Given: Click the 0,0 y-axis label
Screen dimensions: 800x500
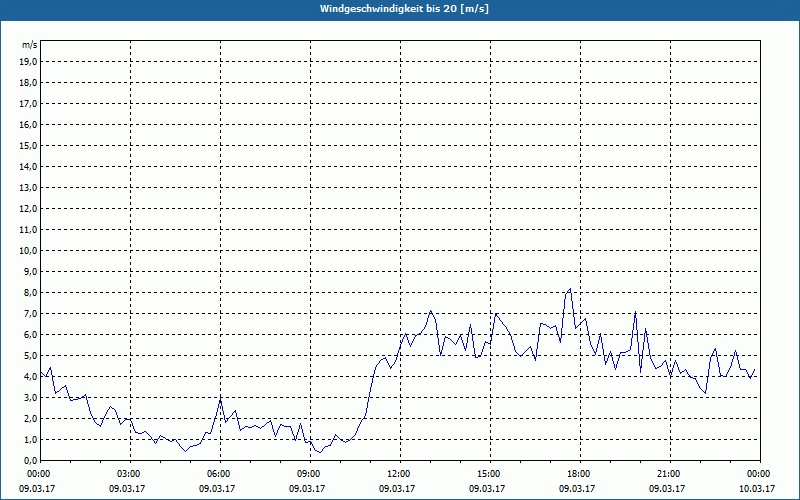Looking at the screenshot, I should click(30, 461).
